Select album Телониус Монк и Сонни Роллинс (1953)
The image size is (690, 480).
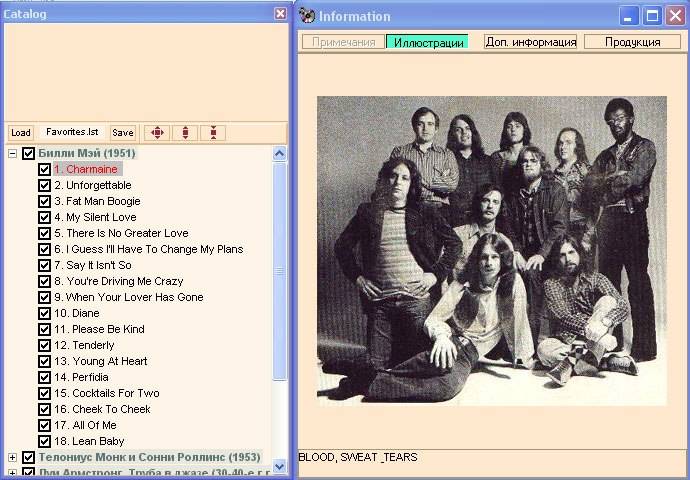coord(149,457)
